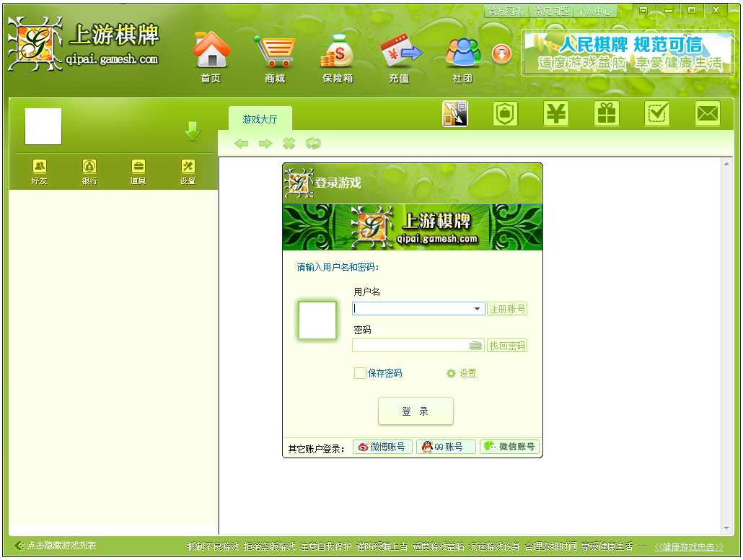This screenshot has width=743, height=560.
Task: Log in with 微信账号
Action: (510, 447)
